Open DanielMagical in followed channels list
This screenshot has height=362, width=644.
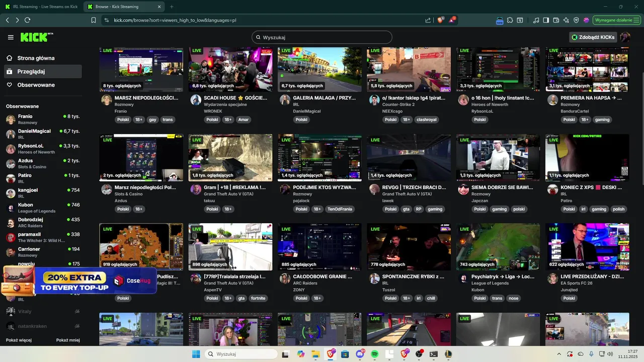click(x=43, y=134)
